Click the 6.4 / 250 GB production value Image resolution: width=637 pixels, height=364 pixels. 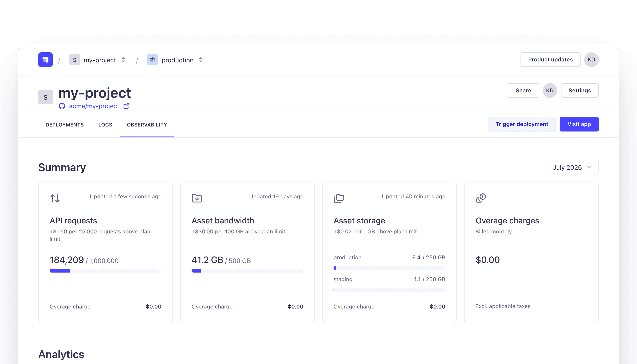coord(429,258)
